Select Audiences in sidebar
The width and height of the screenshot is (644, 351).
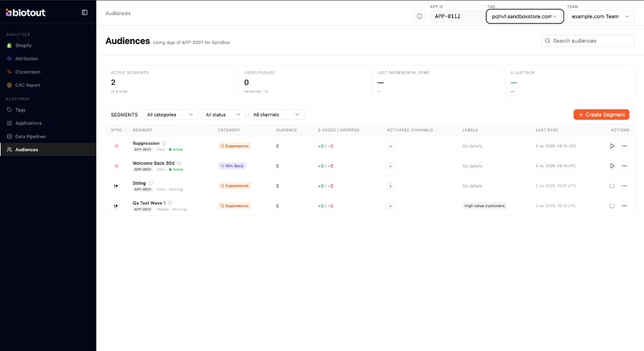tap(48, 150)
